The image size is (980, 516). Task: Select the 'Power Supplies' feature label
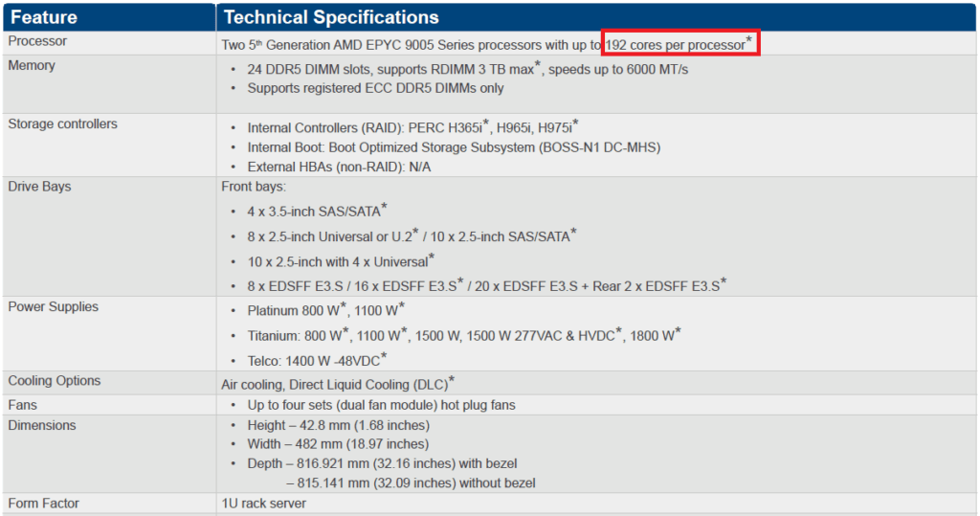[x=54, y=306]
